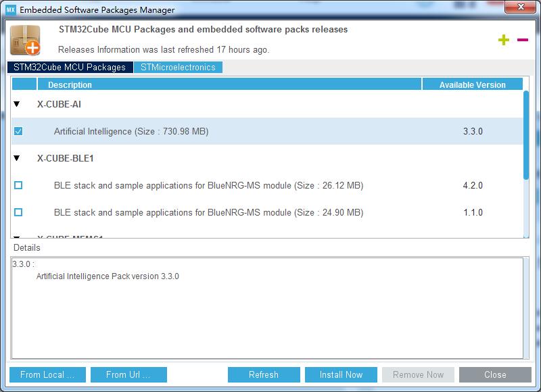This screenshot has width=541, height=392.
Task: Collapse the X-CUBE-AI group
Action: pos(16,105)
